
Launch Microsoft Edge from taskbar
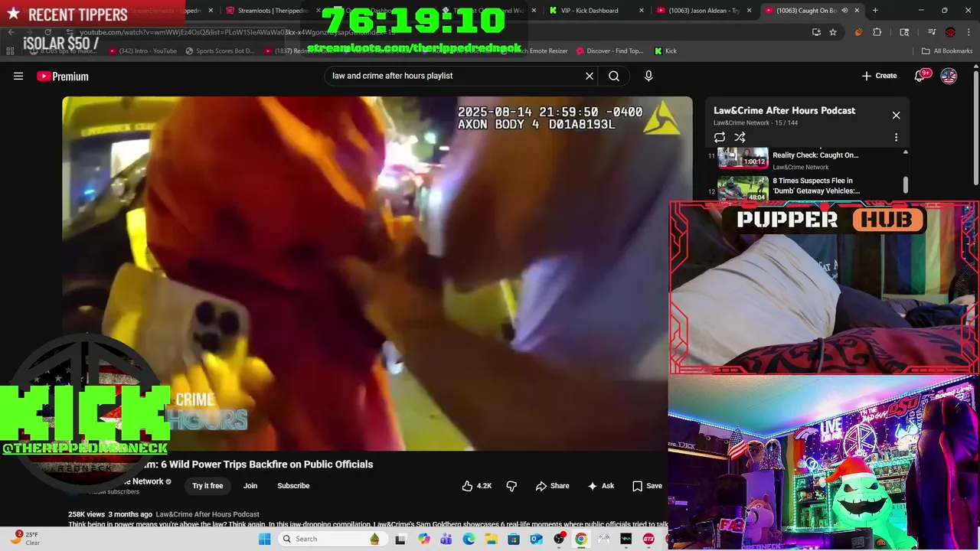(469, 539)
